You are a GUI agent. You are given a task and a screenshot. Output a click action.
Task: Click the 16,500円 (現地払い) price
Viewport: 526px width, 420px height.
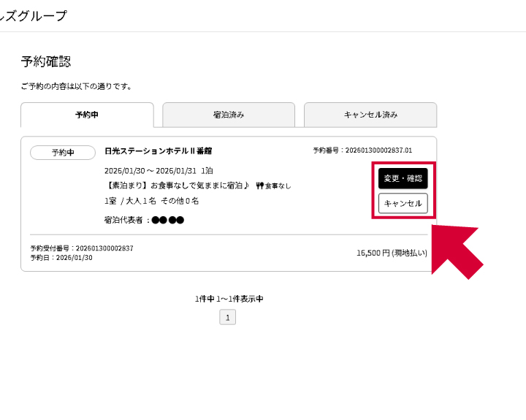click(392, 253)
